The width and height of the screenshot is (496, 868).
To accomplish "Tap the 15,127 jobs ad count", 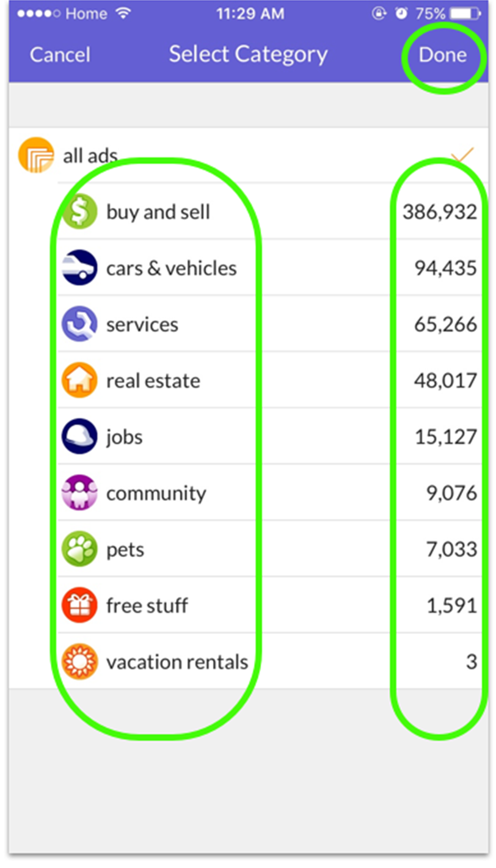I will 446,437.
